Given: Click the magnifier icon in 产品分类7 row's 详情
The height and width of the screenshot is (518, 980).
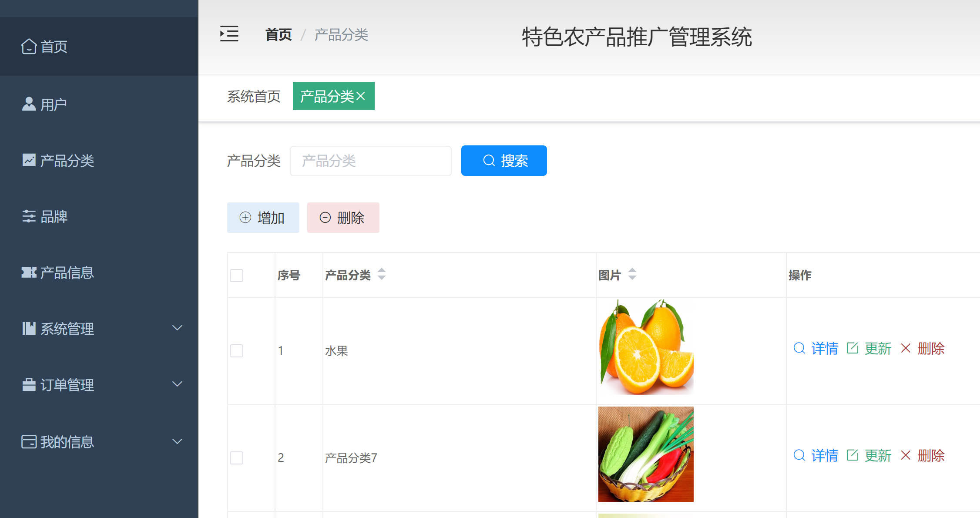Looking at the screenshot, I should point(799,455).
